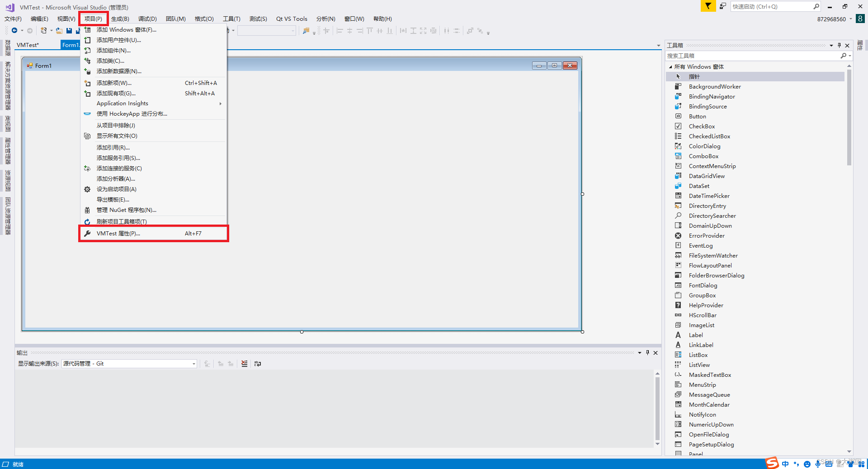
Task: Open the output window options dropdown arrow
Action: (639, 353)
